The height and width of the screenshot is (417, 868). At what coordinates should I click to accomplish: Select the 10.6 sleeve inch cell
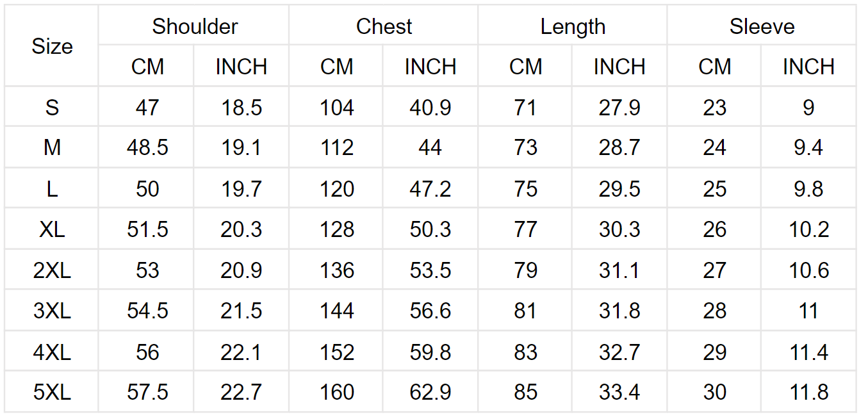point(808,270)
